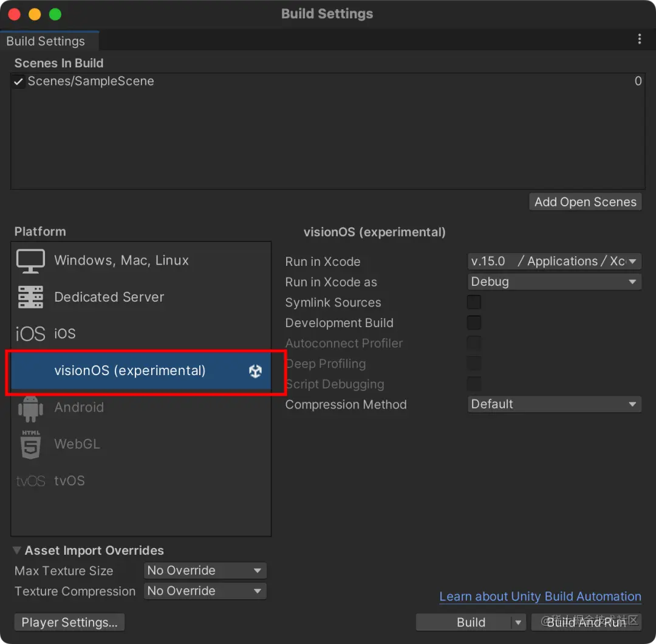Screen dimensions: 656x644
Task: Click scene index 0 value
Action: coord(638,81)
